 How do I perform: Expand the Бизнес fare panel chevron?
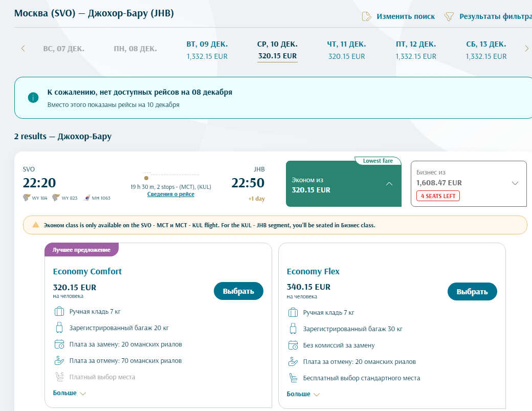click(515, 183)
